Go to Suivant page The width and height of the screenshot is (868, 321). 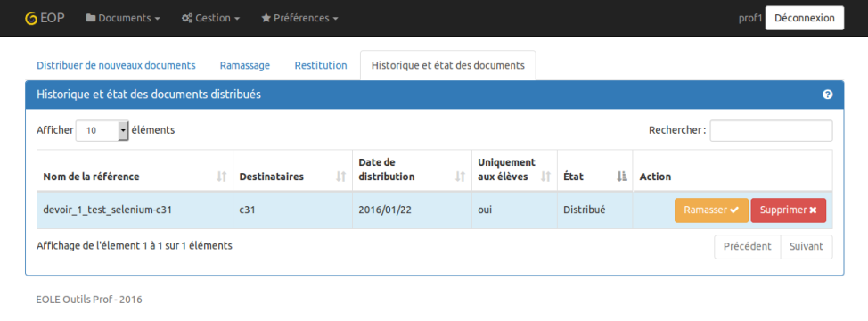point(806,247)
